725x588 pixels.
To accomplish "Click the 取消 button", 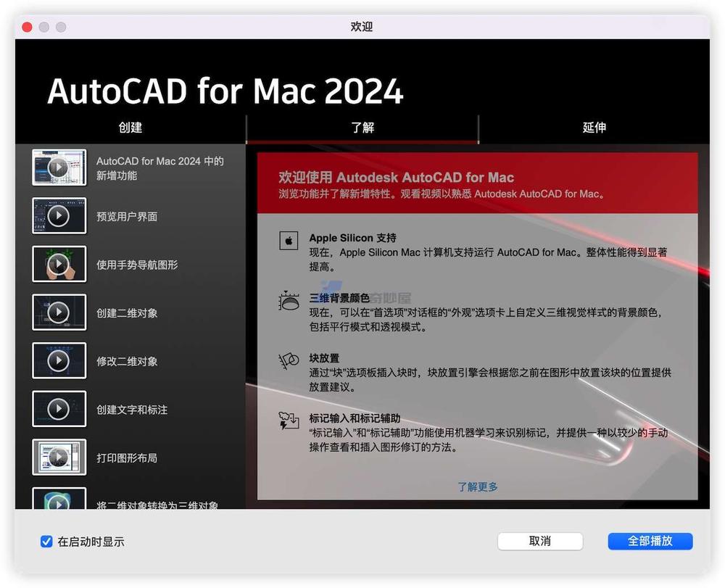I will [540, 542].
